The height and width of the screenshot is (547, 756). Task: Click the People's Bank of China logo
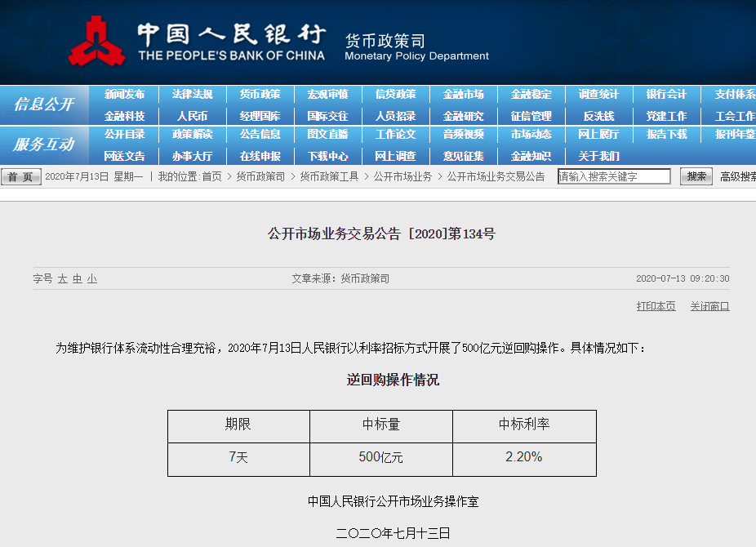tap(96, 42)
